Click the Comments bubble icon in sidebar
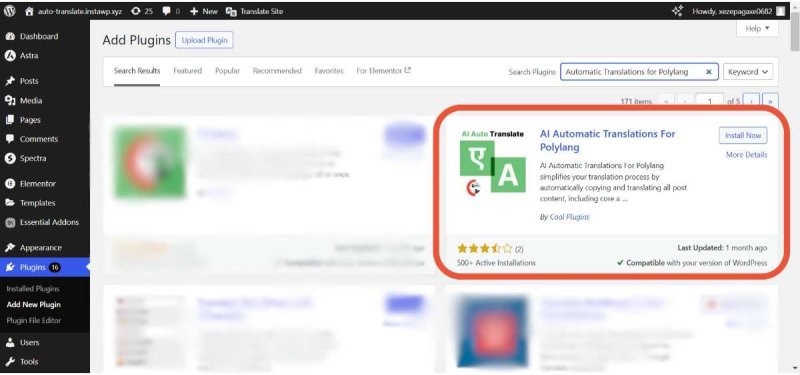800x375 pixels. [x=10, y=139]
